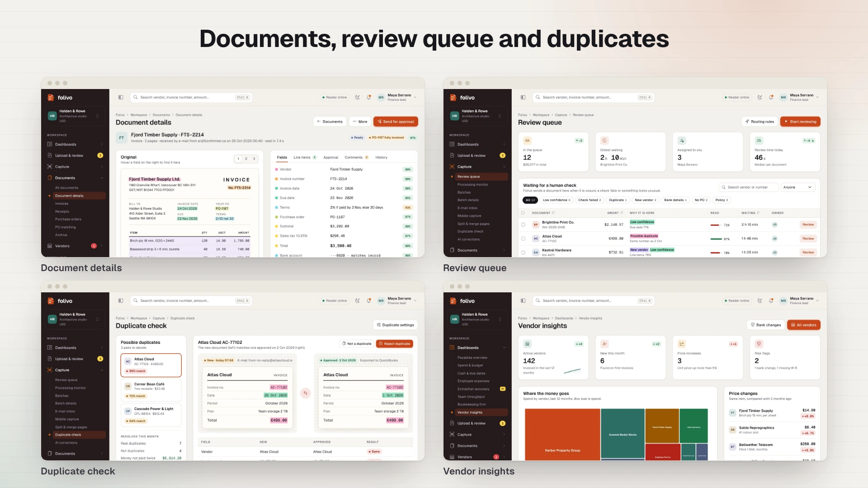Tick checkbox for Atlas Cloud row in Review queue
This screenshot has width=868, height=488.
tap(523, 239)
